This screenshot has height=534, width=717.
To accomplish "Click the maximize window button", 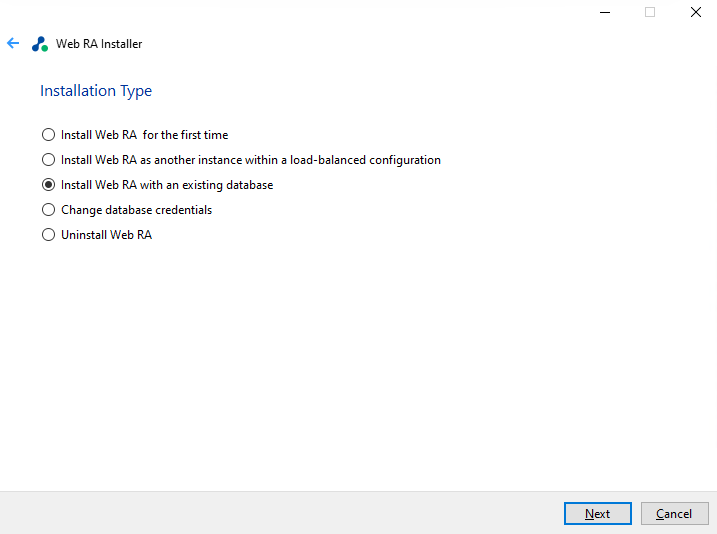I will point(650,12).
